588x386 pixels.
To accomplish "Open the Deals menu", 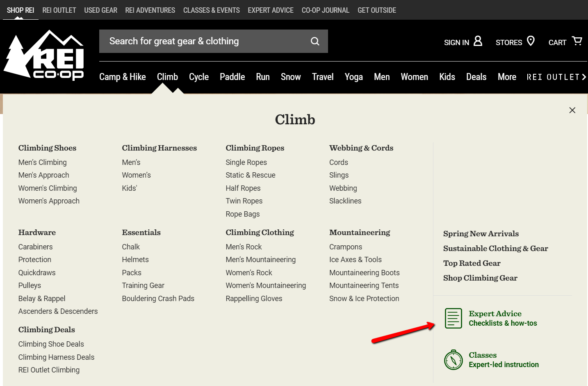I will coord(476,77).
